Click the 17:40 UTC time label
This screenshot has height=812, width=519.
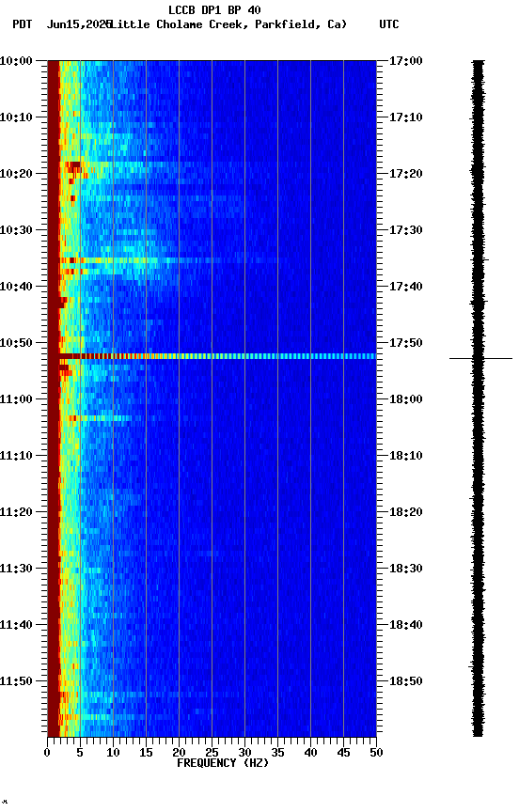click(406, 287)
